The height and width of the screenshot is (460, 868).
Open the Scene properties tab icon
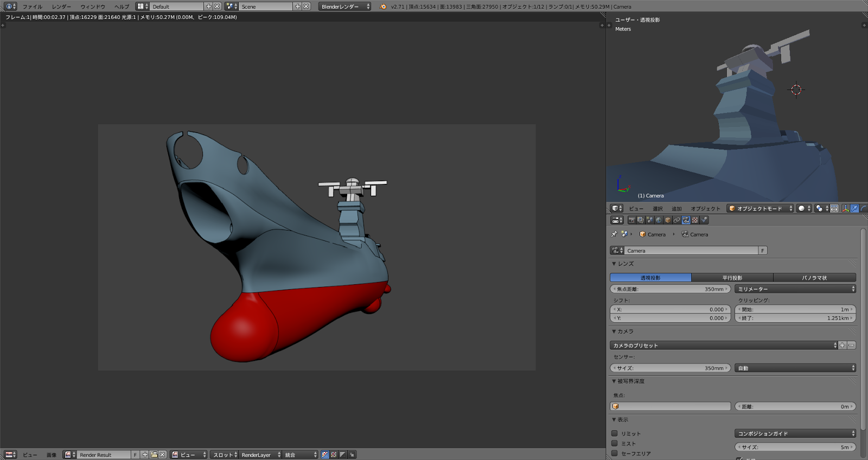[x=650, y=220]
